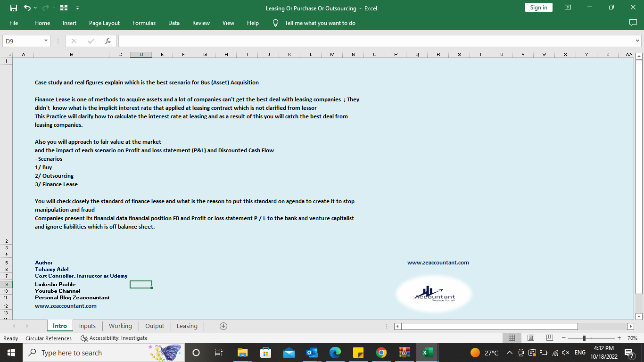
Task: Click the Linkedin Profile link
Action: click(x=55, y=284)
